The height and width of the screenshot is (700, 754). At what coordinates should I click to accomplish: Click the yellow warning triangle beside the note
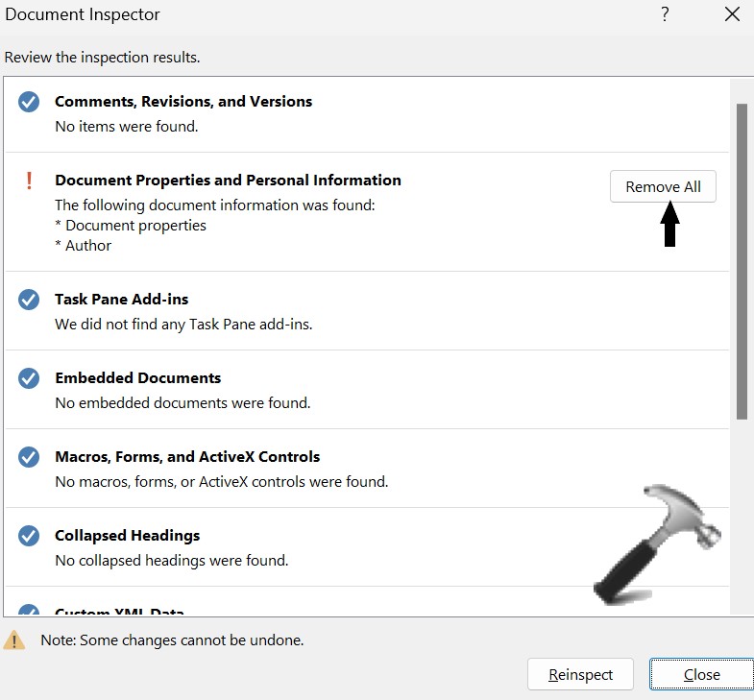pyautogui.click(x=14, y=640)
